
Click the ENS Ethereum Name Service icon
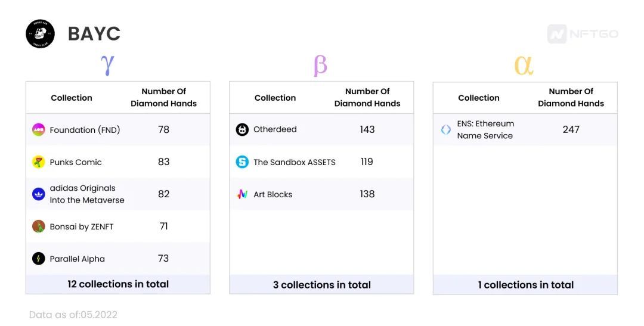pyautogui.click(x=446, y=130)
